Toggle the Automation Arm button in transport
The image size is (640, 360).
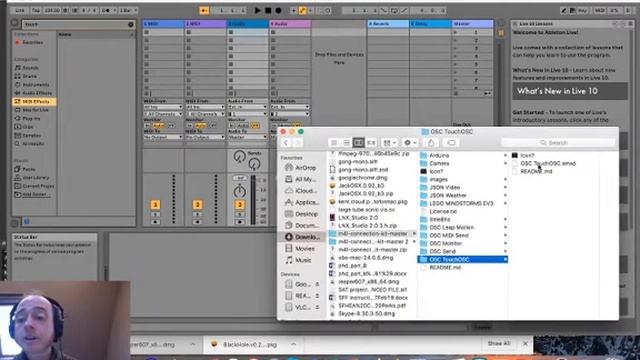tap(302, 11)
